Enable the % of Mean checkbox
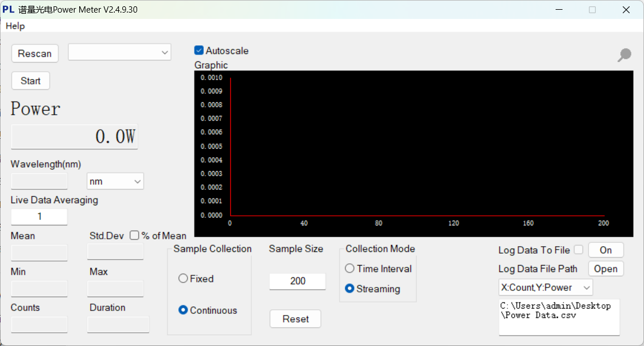The height and width of the screenshot is (346, 644). [x=135, y=235]
